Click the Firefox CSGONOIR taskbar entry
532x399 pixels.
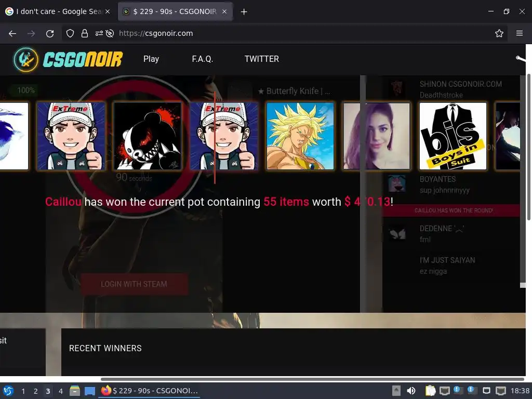coord(149,391)
